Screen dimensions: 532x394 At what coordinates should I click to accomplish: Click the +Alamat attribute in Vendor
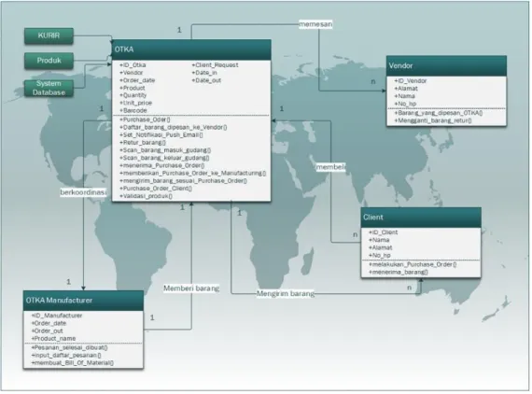click(406, 89)
